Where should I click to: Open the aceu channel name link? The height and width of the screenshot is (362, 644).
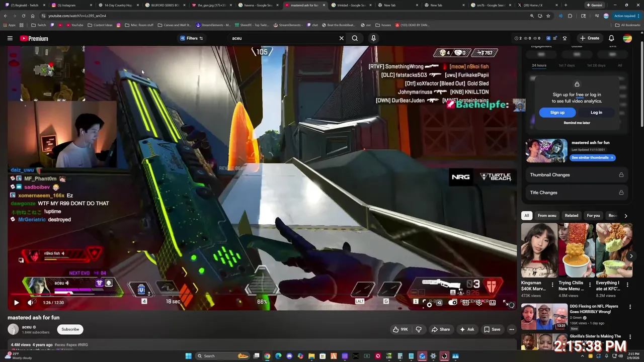click(26, 327)
